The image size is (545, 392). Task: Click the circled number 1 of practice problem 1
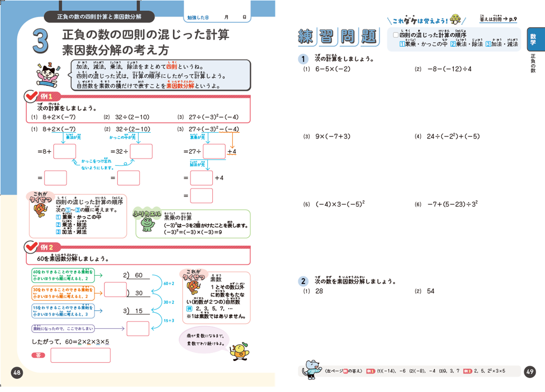[303, 59]
